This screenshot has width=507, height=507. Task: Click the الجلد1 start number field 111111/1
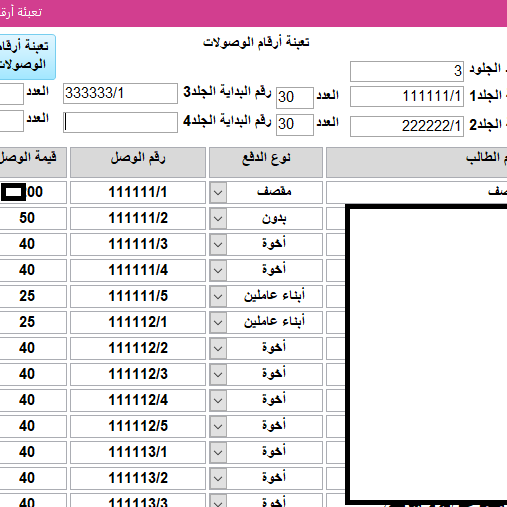(x=407, y=97)
